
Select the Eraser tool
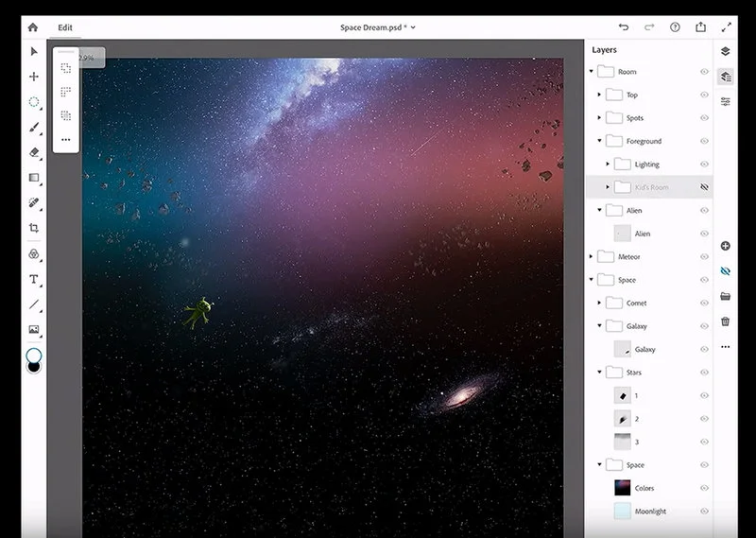34,152
